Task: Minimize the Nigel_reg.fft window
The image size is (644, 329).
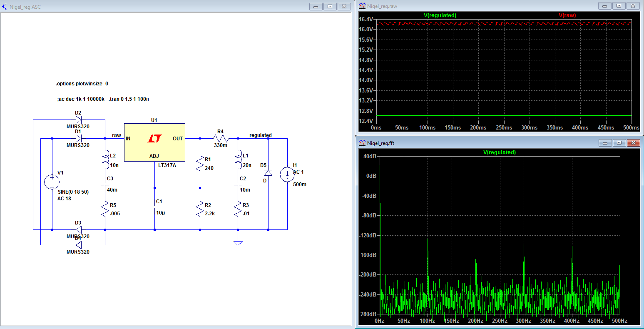Action: (x=605, y=143)
